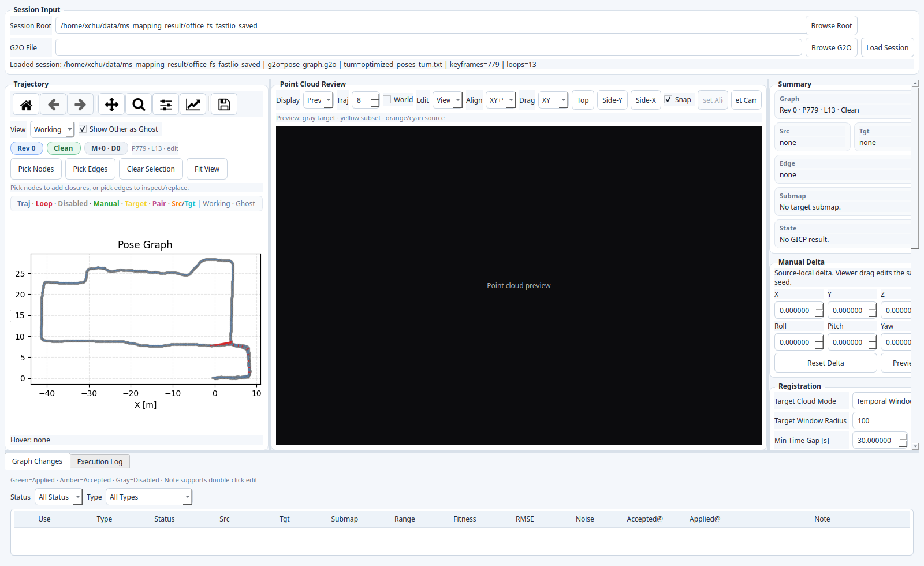Click the Load Session button
Screen dimensions: 924x566
tap(887, 48)
